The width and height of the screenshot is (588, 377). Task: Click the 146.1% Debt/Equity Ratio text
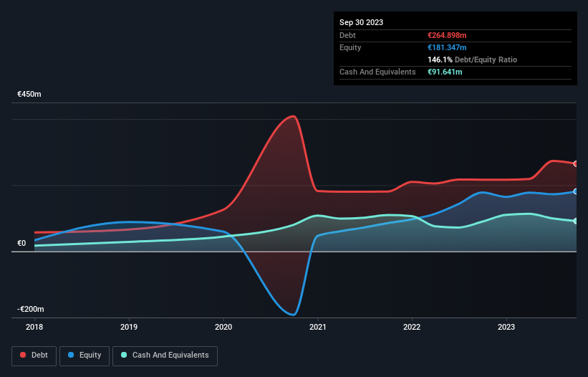pyautogui.click(x=472, y=59)
